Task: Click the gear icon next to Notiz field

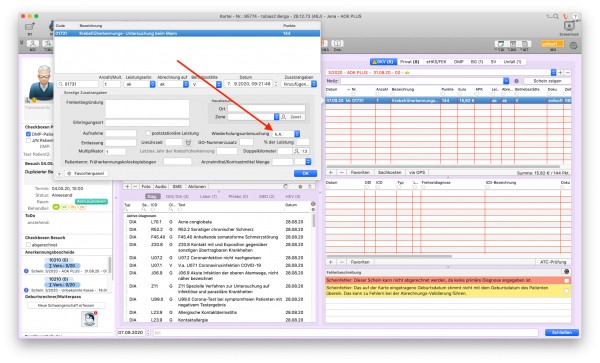Action: (516, 81)
